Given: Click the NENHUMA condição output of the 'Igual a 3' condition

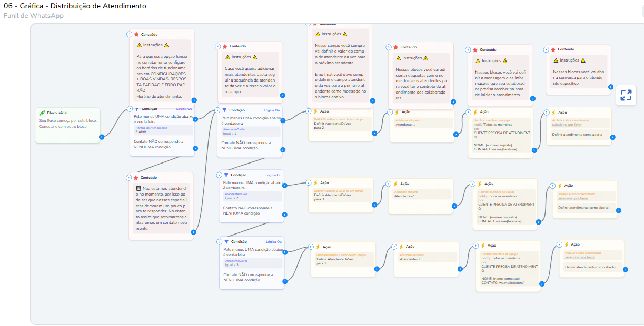Looking at the screenshot, I should [284, 281].
